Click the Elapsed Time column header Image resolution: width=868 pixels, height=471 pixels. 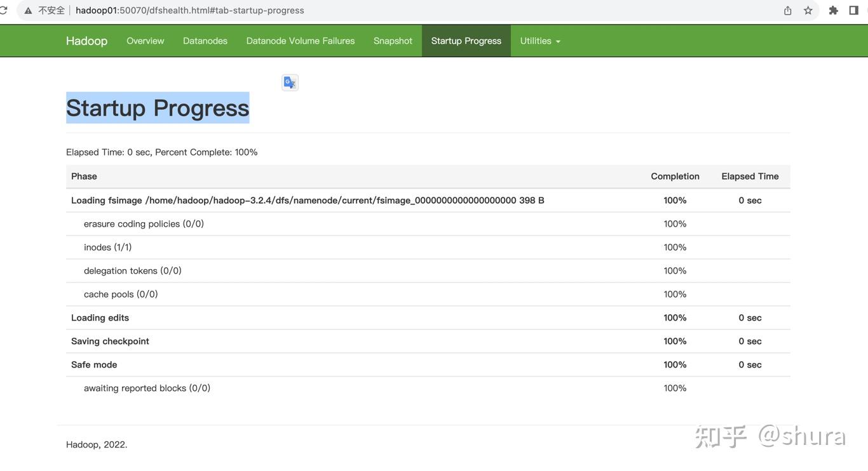point(750,176)
